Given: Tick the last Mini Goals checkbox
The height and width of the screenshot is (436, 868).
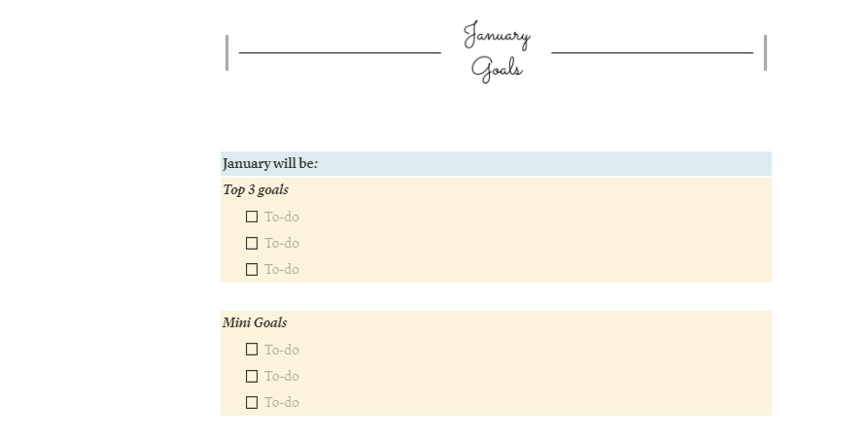Looking at the screenshot, I should click(252, 402).
